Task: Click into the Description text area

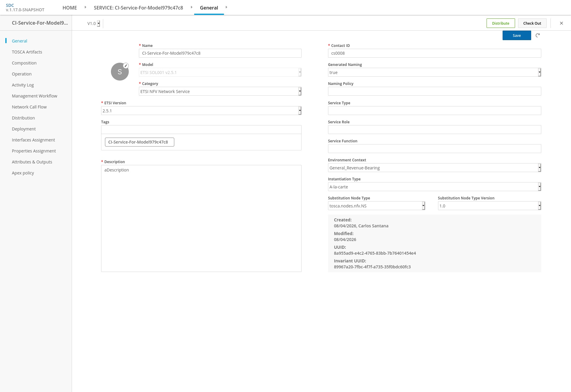Action: click(201, 218)
